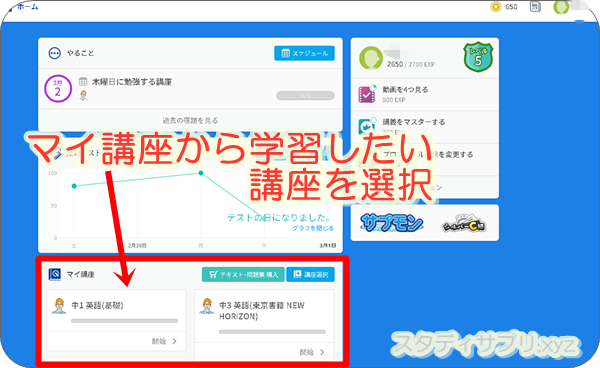Click the level 5 shield badge
600x368 pixels.
coord(478,57)
